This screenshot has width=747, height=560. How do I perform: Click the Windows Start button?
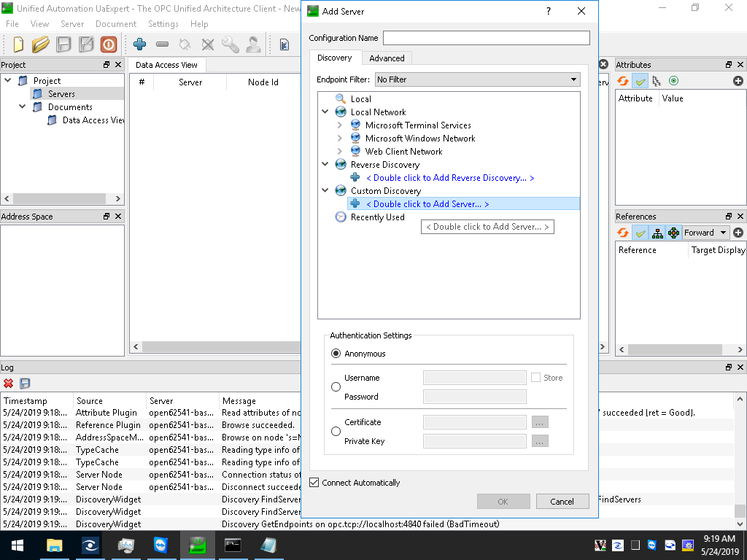(x=18, y=545)
